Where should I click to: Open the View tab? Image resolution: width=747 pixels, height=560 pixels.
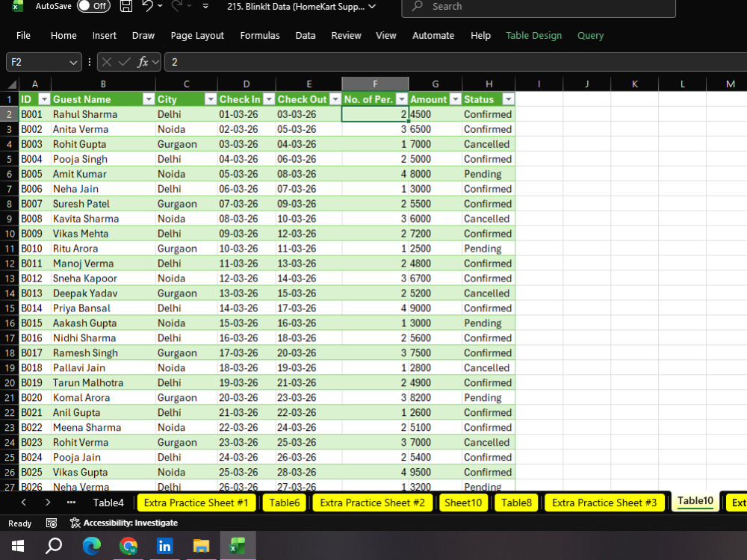coord(386,36)
